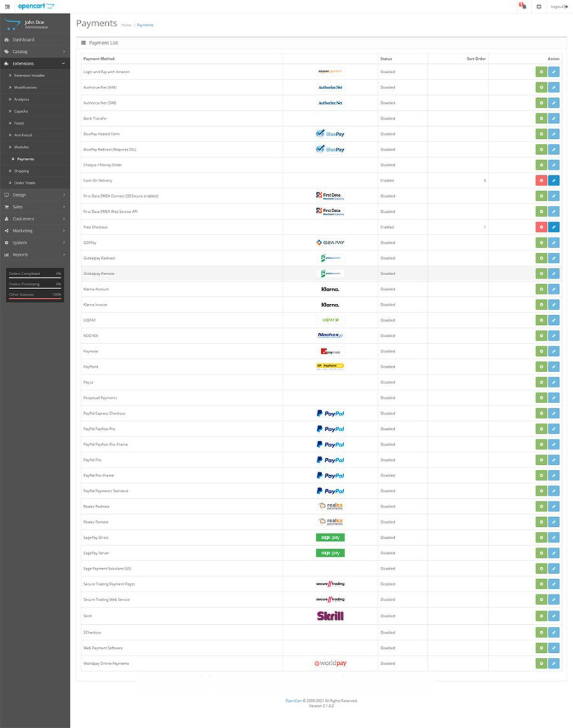Open the Shipping extensions submenu item
This screenshot has width=573, height=728.
(22, 171)
